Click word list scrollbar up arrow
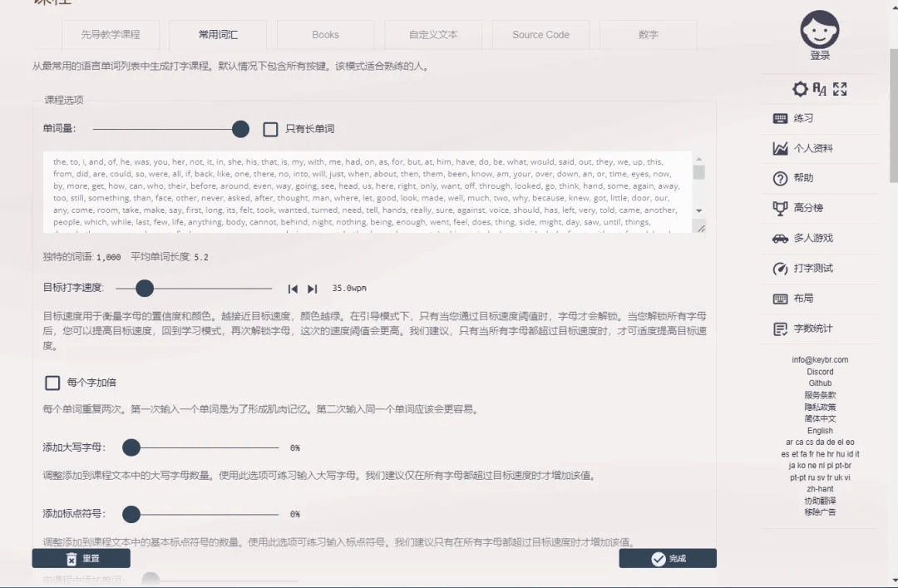This screenshot has height=588, width=898. [x=698, y=159]
